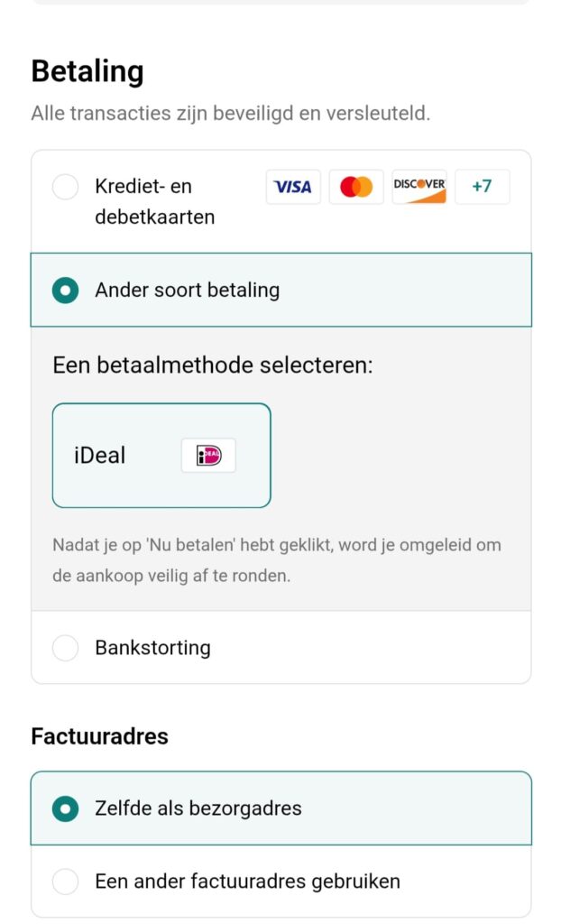Select the Ander soort betaling radio button
561x924 pixels.
tap(65, 291)
